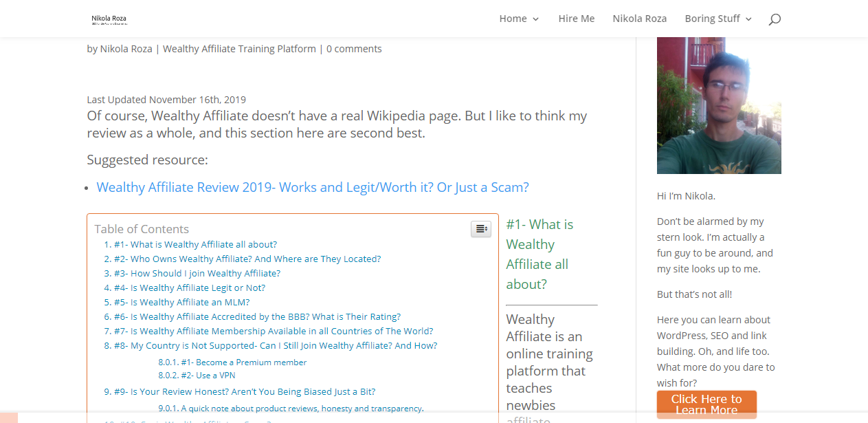Click the 'Hi I'm Nikola.' sidebar text

click(x=686, y=196)
